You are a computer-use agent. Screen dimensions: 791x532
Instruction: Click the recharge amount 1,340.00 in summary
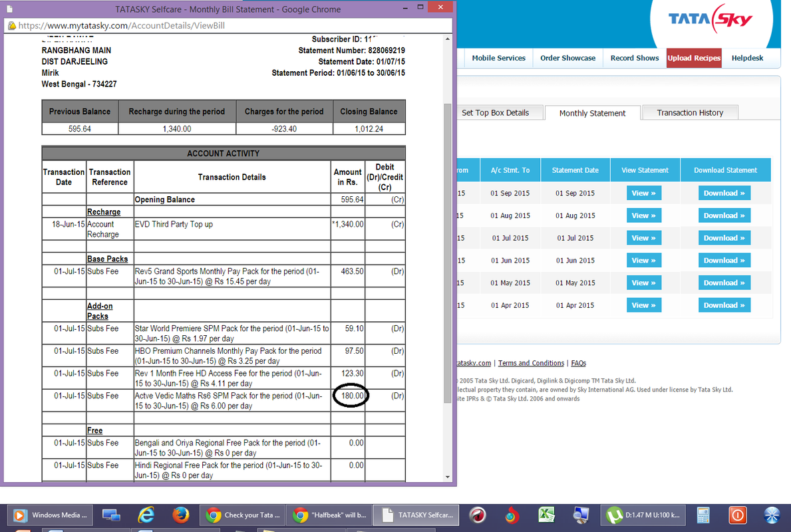coord(176,129)
